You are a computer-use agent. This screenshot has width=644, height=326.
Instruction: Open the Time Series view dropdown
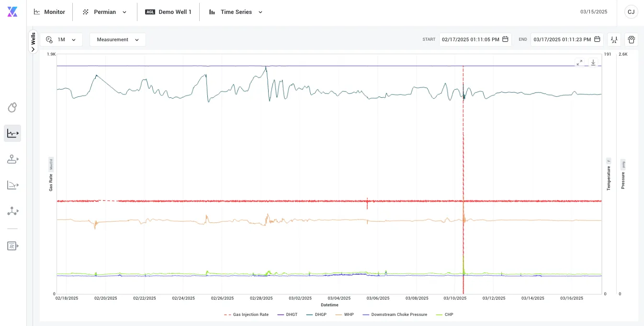click(236, 12)
